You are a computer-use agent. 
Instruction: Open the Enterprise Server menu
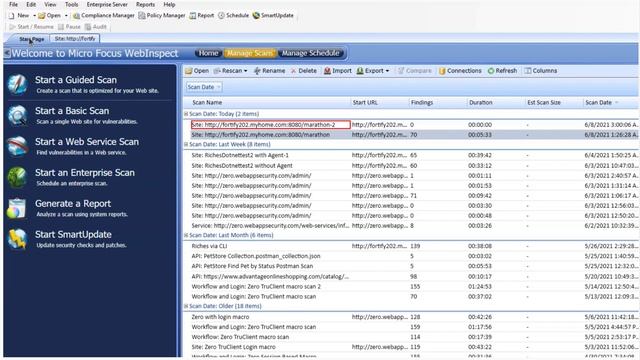click(x=107, y=4)
